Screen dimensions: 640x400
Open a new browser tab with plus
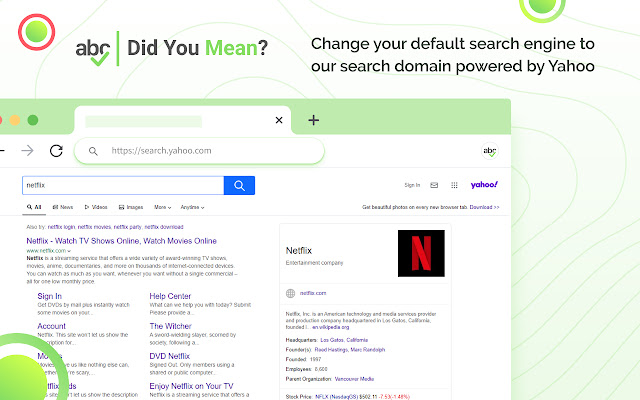coord(313,120)
